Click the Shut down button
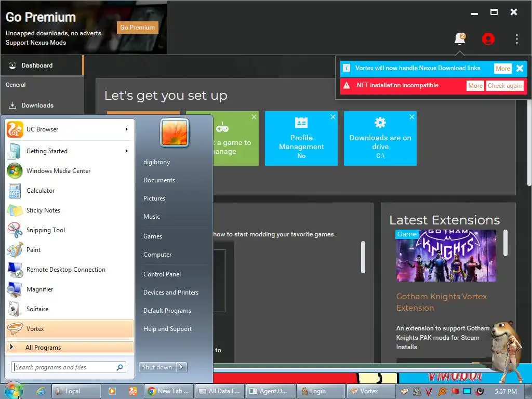The height and width of the screenshot is (399, 532). pyautogui.click(x=157, y=367)
